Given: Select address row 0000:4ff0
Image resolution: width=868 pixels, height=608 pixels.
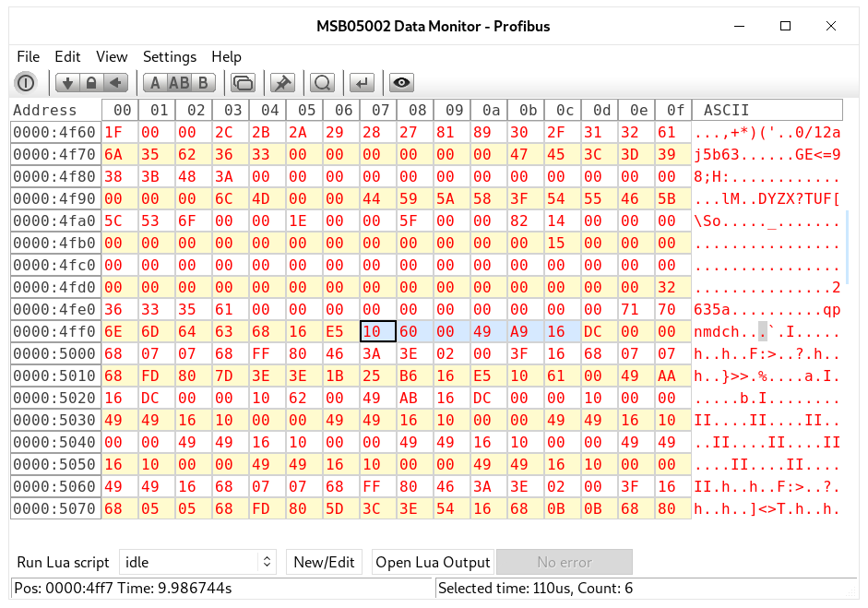Looking at the screenshot, I should 54,332.
